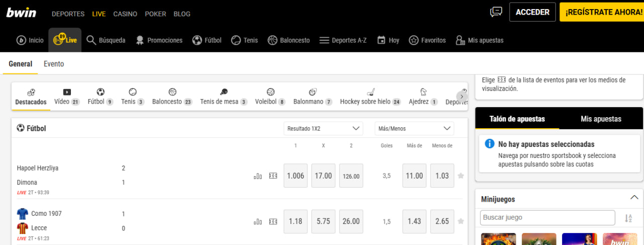Show more sports with right arrow

[x=461, y=96]
